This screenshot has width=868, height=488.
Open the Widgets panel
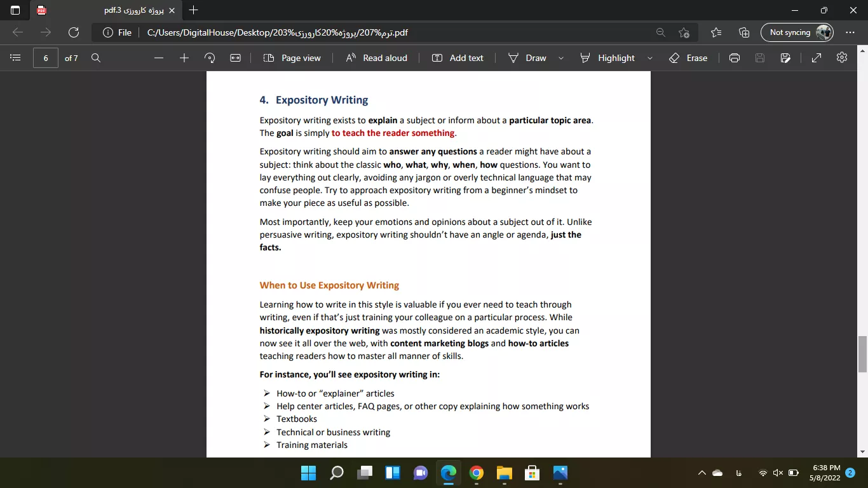click(393, 473)
